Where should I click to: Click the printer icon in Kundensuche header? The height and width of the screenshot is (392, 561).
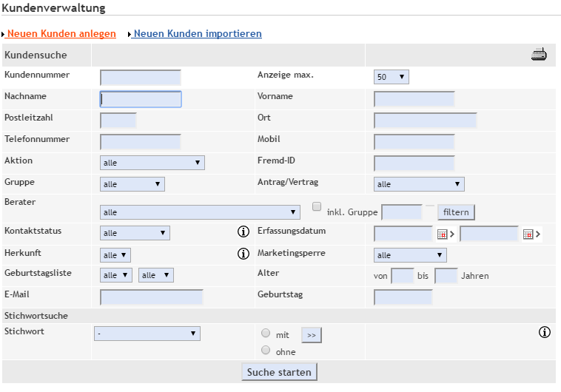(x=539, y=55)
